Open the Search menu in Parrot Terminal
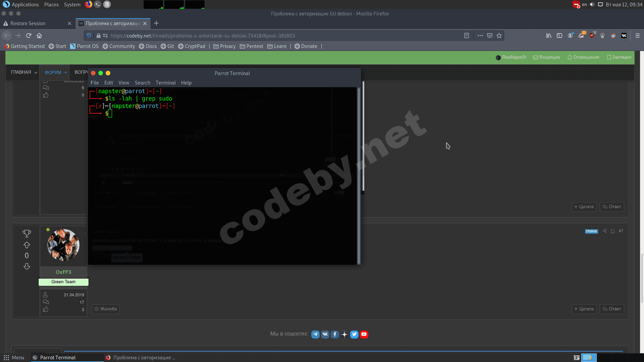644x362 pixels. (x=142, y=82)
